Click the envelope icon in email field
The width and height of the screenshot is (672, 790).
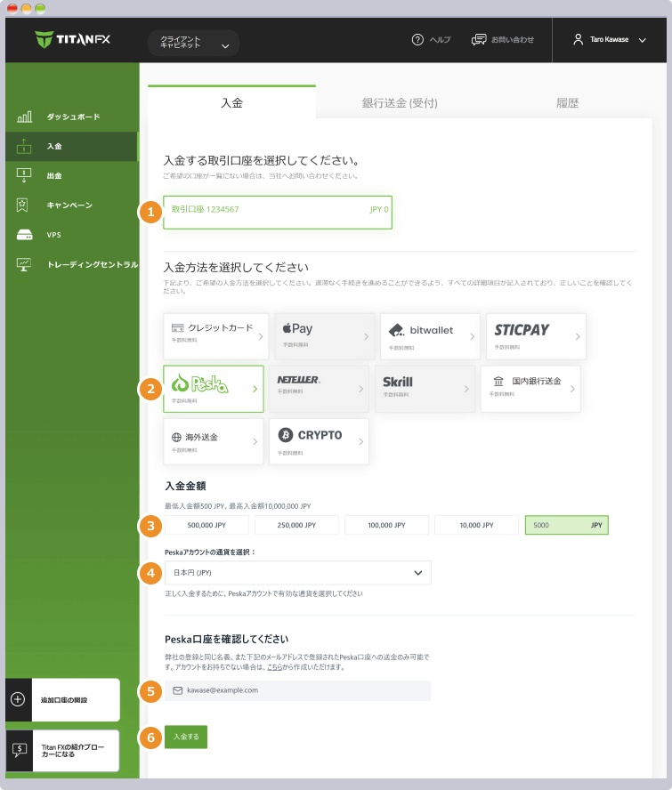[177, 690]
